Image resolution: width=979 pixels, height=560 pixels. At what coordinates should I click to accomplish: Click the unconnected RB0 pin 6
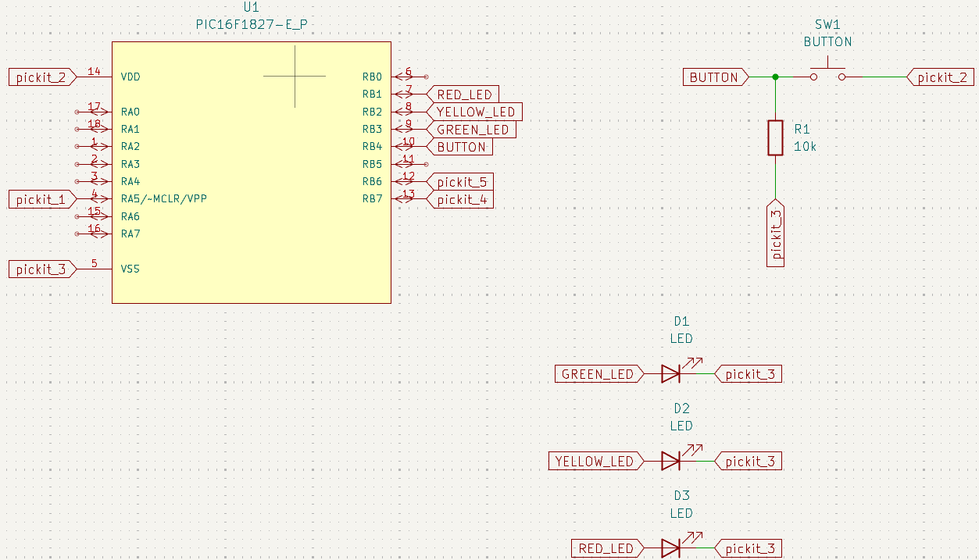pyautogui.click(x=409, y=77)
